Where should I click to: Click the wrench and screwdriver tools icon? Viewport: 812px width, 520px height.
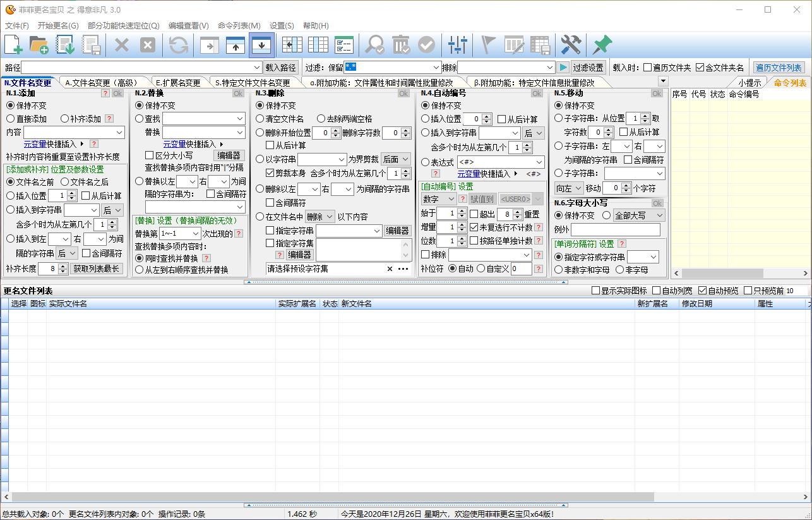coord(571,45)
